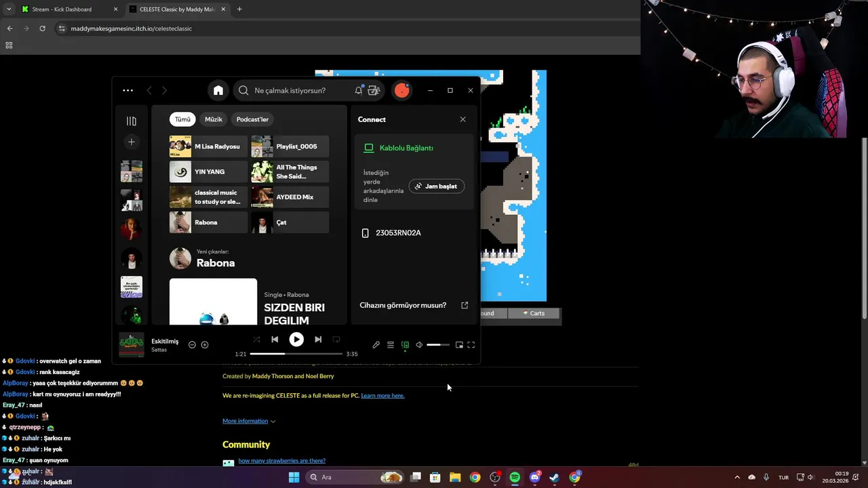Open Rabona artist under Yeni çıkanlar
Image resolution: width=868 pixels, height=488 pixels.
click(215, 263)
